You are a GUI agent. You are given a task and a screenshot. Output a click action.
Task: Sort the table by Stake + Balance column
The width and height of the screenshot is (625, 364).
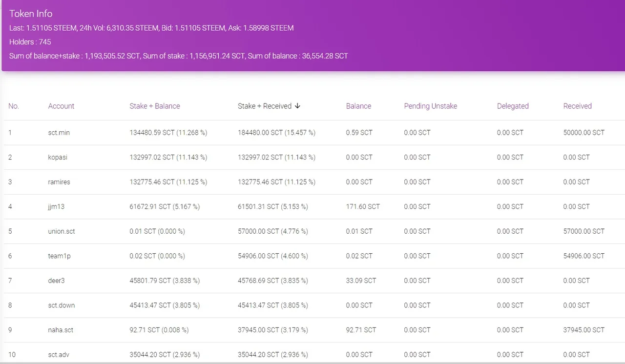point(155,106)
